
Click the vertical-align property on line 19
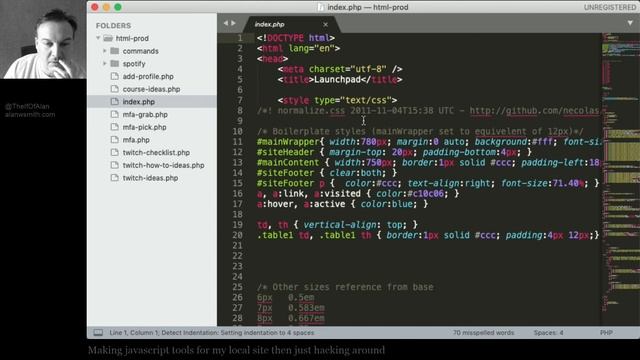340,224
